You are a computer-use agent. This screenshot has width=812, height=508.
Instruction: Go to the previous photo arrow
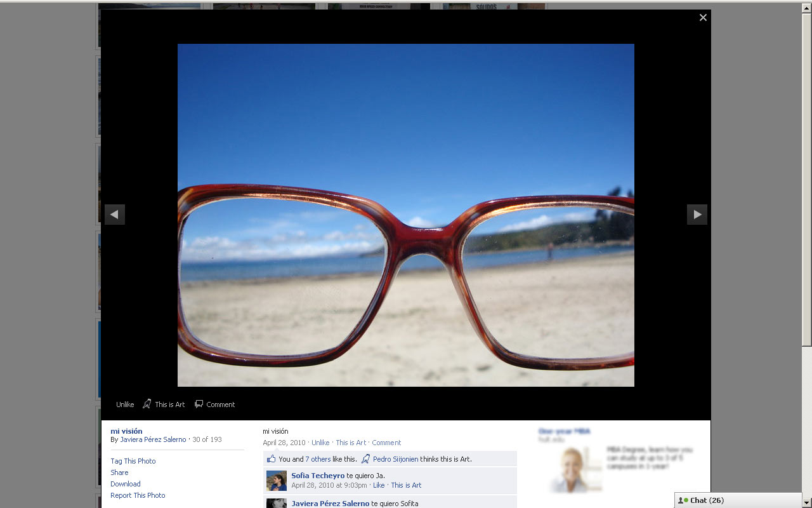(x=115, y=215)
